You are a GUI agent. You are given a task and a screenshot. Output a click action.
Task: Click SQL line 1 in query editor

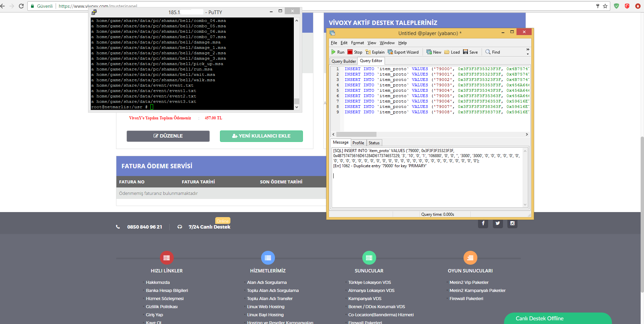click(437, 69)
